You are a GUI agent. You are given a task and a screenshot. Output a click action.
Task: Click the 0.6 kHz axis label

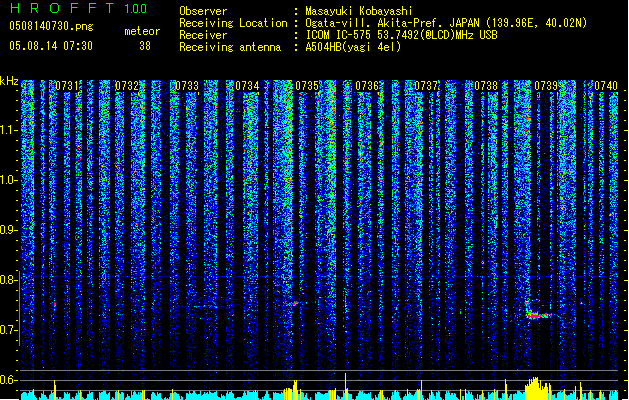(x=9, y=380)
